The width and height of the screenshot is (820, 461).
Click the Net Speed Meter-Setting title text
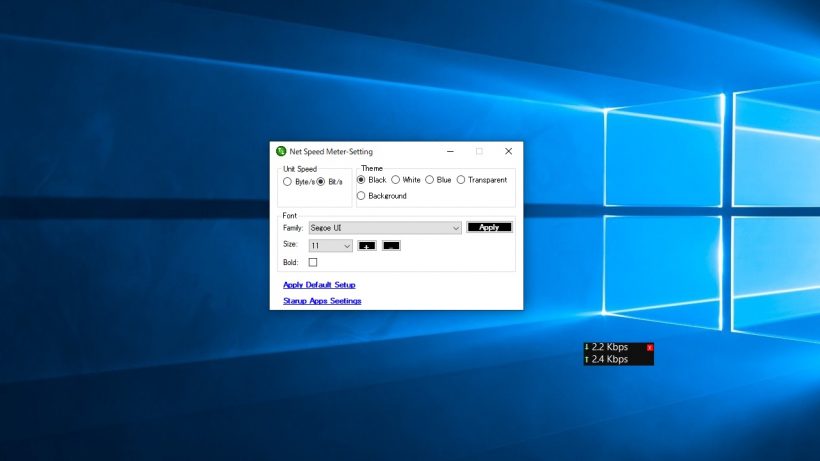(331, 152)
